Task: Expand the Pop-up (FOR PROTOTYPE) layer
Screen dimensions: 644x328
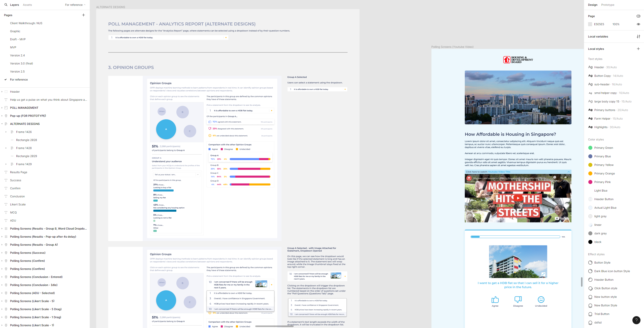Action: (2, 116)
